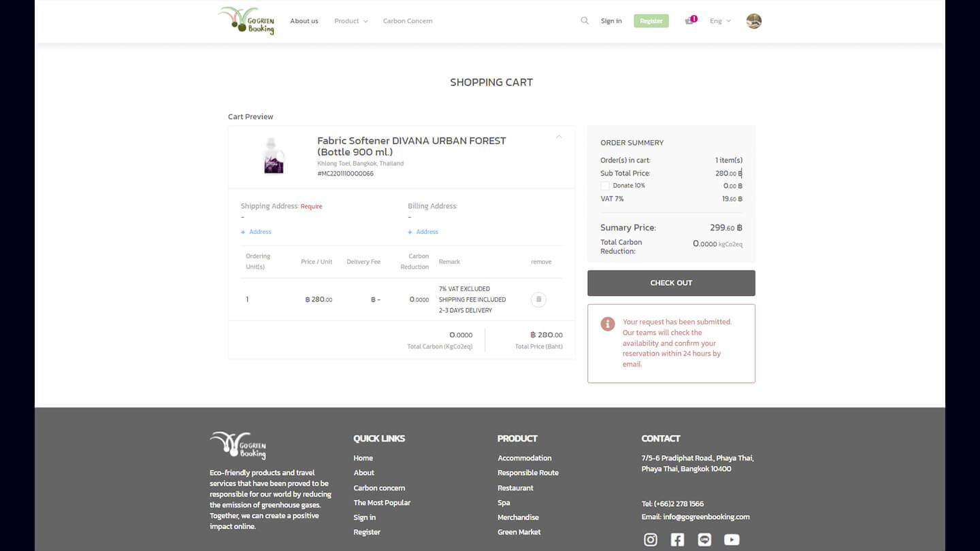
Task: Click the green Register button
Action: coord(651,21)
